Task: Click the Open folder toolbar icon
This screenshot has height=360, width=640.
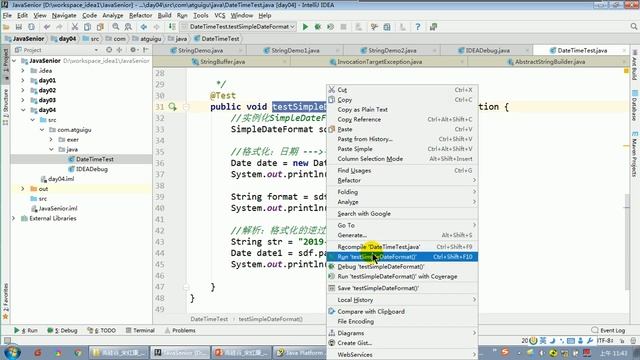Action: pos(6,27)
